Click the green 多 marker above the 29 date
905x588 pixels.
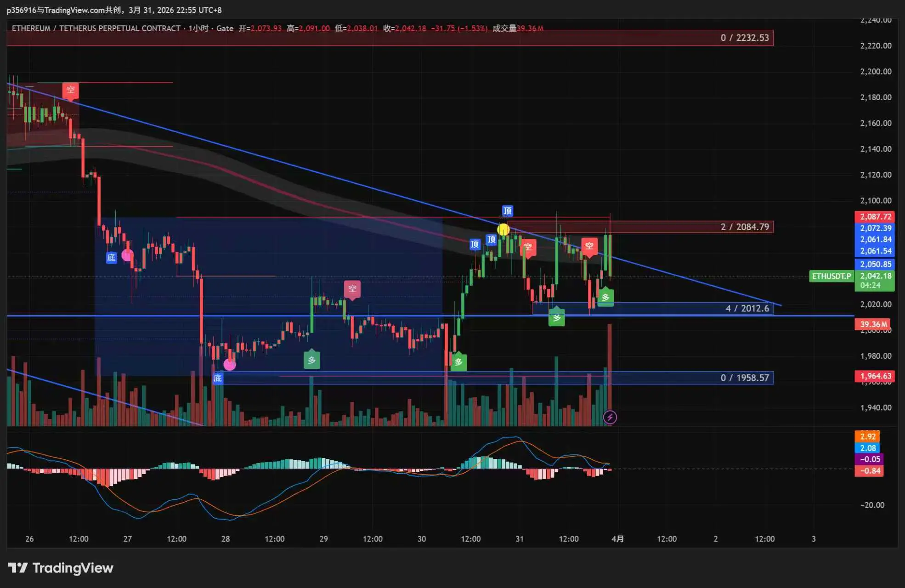pyautogui.click(x=311, y=360)
